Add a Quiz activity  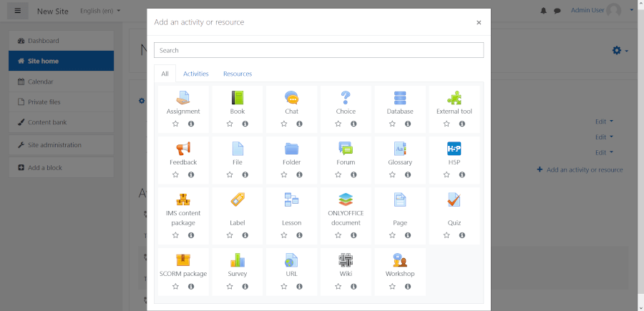(454, 199)
